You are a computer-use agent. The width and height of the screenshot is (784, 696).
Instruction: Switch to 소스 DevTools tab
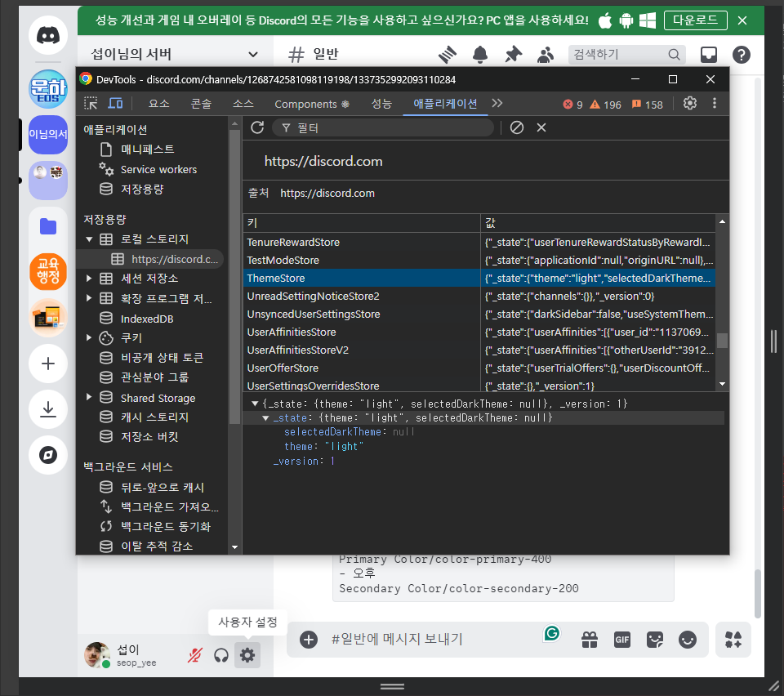point(243,104)
